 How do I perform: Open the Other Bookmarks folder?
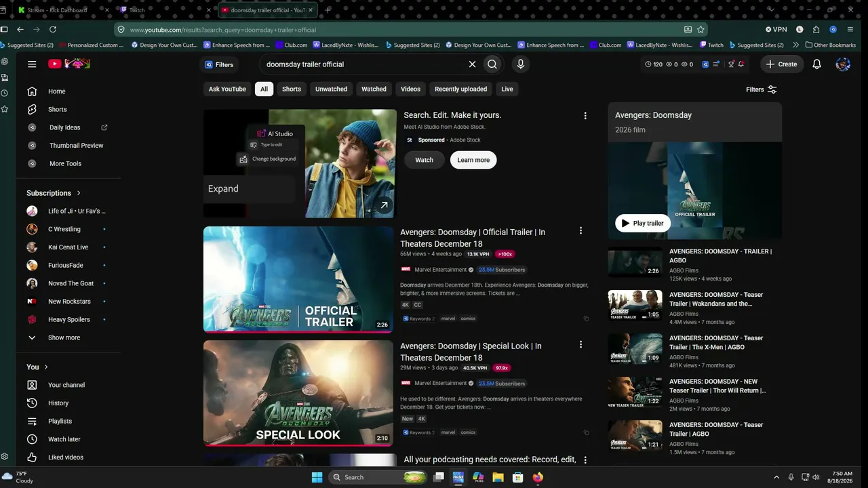(x=830, y=45)
